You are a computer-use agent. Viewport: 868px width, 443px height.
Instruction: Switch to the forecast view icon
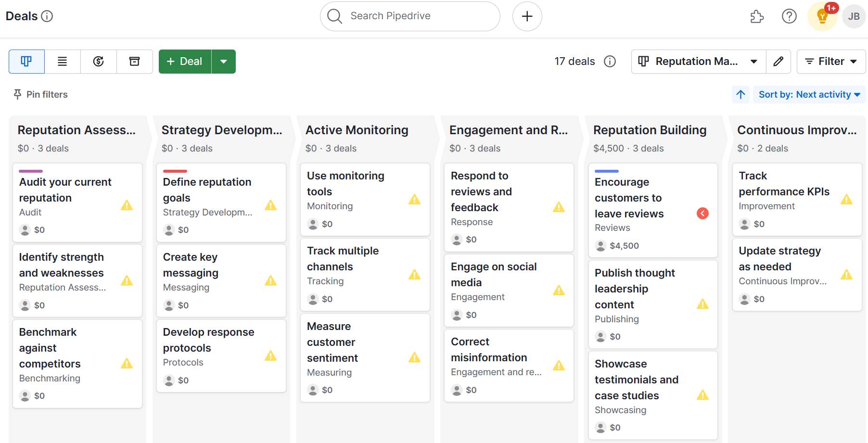[x=98, y=61]
